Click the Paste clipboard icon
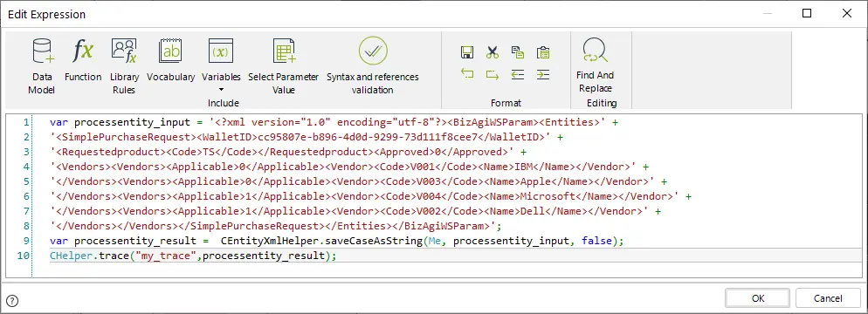Viewport: 868px width, 314px height. [543, 52]
